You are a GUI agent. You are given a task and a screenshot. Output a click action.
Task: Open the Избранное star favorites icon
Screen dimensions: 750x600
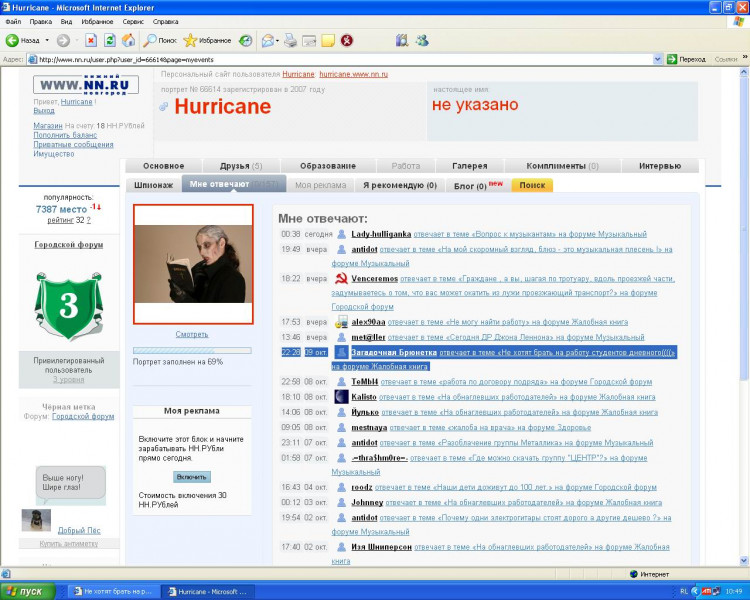[190, 41]
